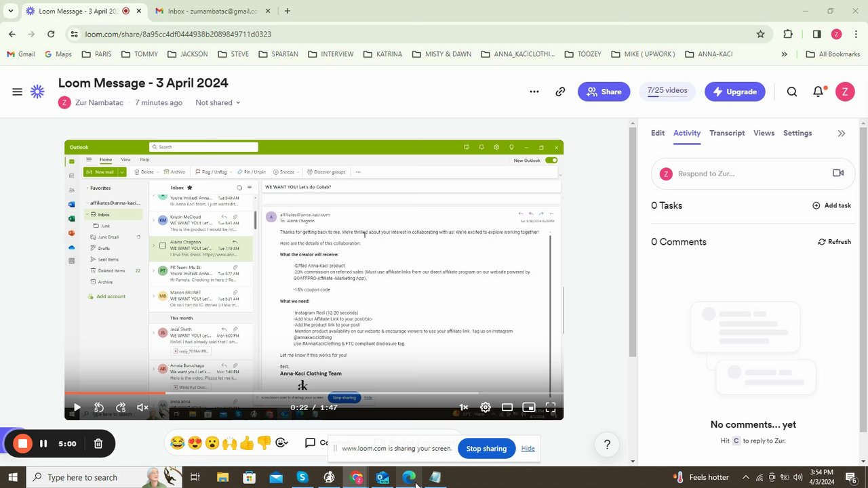Open the KATRINA bookmark folder
868x488 pixels.
[382, 54]
